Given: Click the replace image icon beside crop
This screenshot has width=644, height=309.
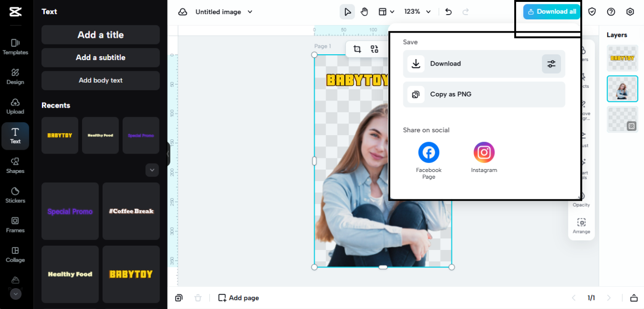Looking at the screenshot, I should point(375,49).
